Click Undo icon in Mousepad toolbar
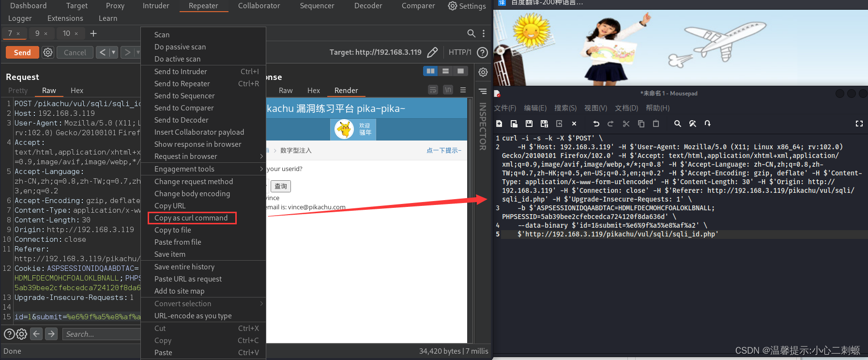Viewport: 868px width, 360px height. click(x=596, y=124)
